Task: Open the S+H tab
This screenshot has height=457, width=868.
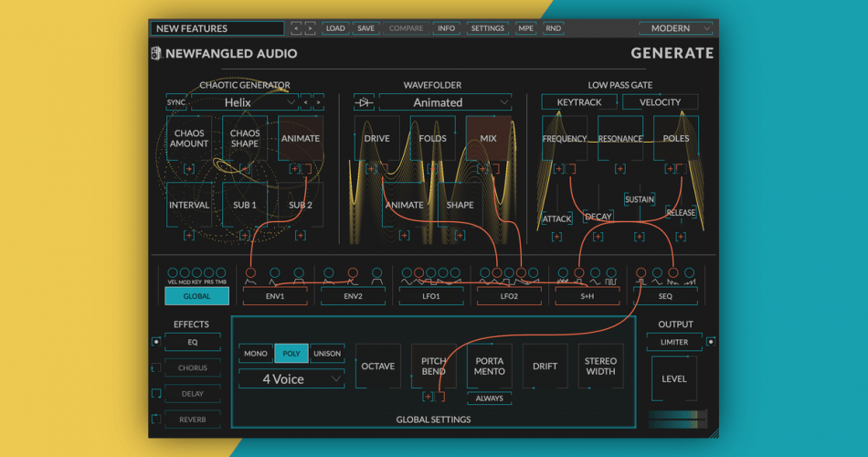Action: pos(587,296)
